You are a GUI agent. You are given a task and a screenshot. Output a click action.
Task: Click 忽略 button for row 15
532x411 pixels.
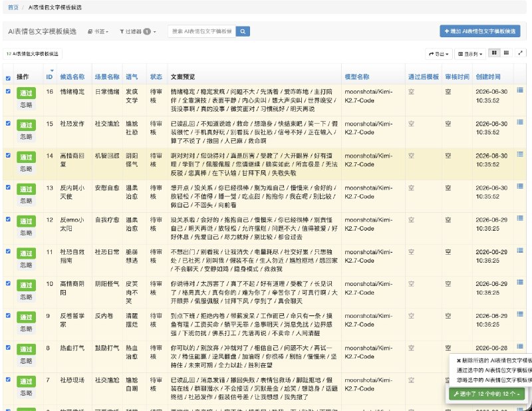[26, 136]
